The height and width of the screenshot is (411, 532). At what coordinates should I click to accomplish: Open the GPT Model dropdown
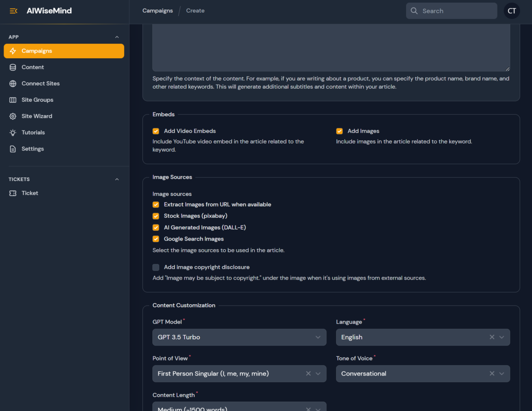tap(239, 337)
